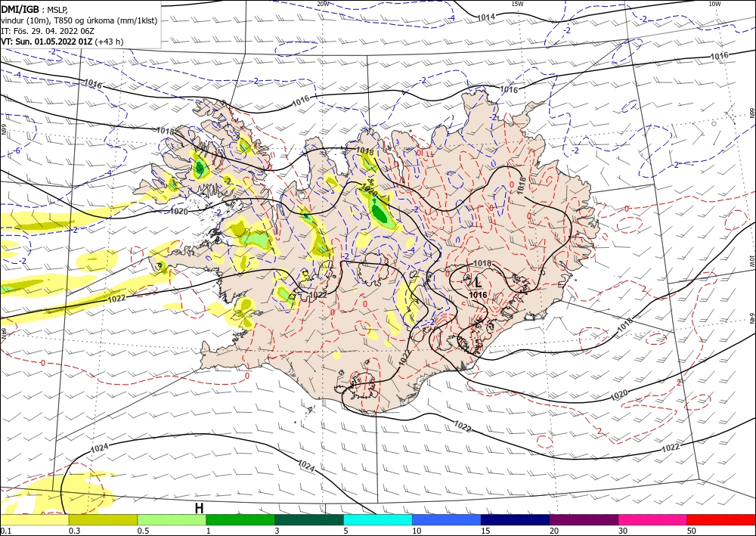Click the pink 30–50 legend swatch
The height and width of the screenshot is (536, 756).
point(652,519)
